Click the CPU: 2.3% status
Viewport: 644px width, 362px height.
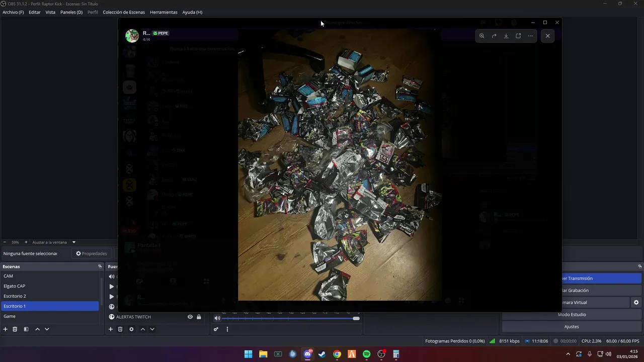pos(591,341)
